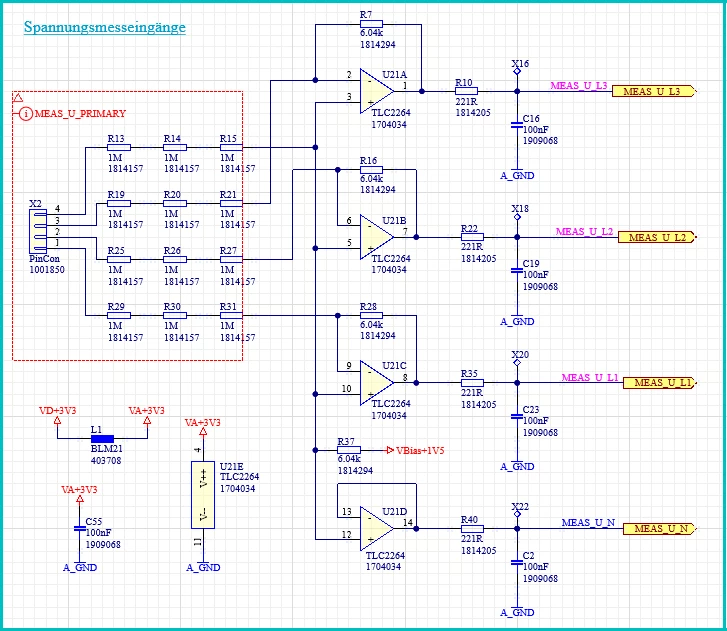Select the U21B op-amp symbol
The image size is (727, 631).
pyautogui.click(x=376, y=237)
